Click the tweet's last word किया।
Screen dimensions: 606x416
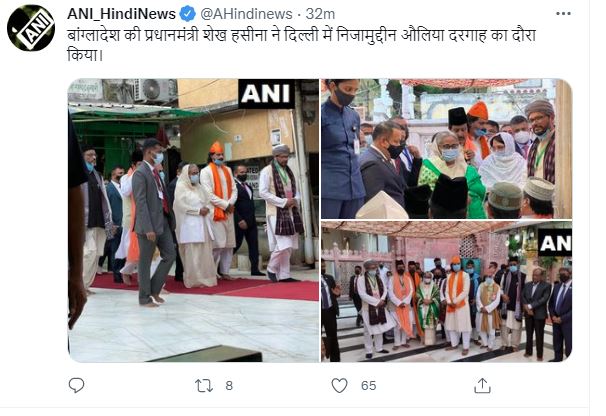point(85,55)
